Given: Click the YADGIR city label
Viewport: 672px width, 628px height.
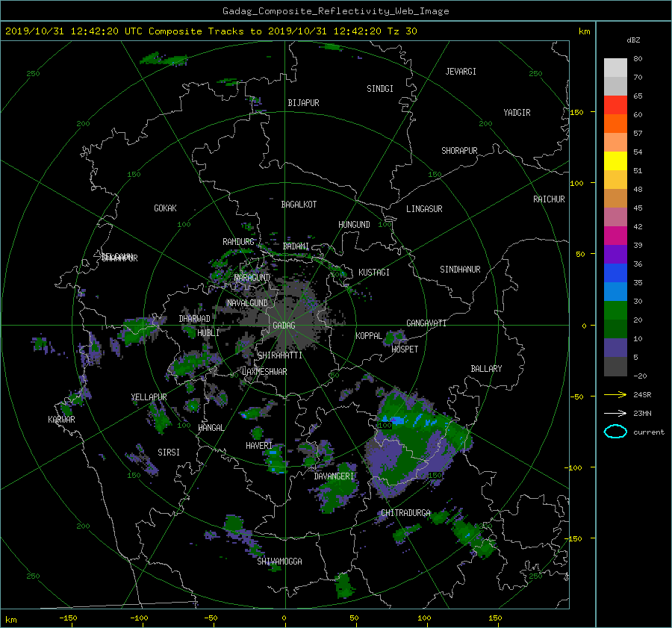Looking at the screenshot, I should point(517,113).
